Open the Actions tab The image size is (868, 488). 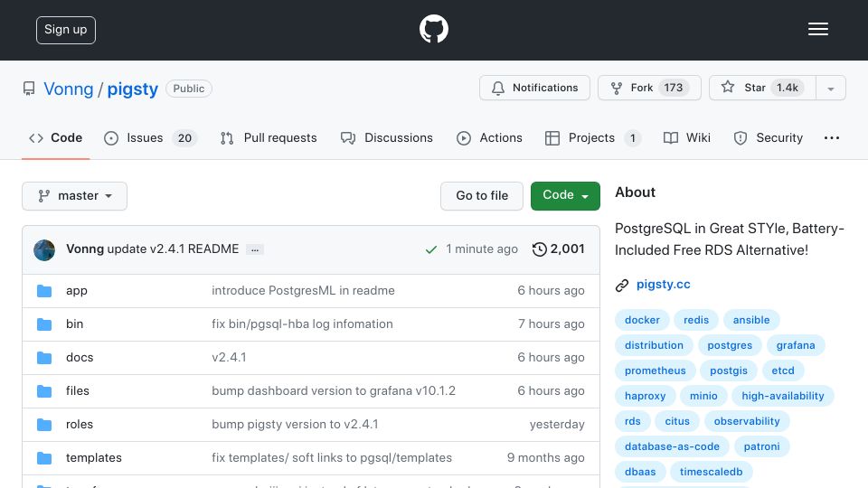point(489,137)
